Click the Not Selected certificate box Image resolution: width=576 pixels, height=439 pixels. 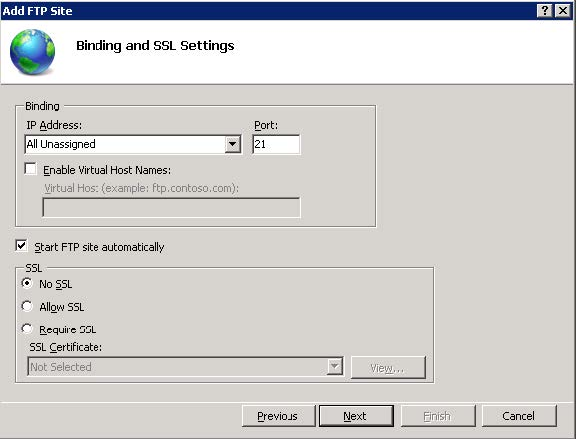[186, 366]
